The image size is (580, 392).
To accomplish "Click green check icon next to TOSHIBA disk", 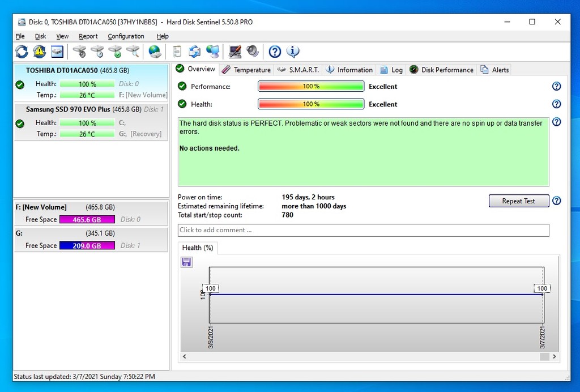I will tap(20, 84).
